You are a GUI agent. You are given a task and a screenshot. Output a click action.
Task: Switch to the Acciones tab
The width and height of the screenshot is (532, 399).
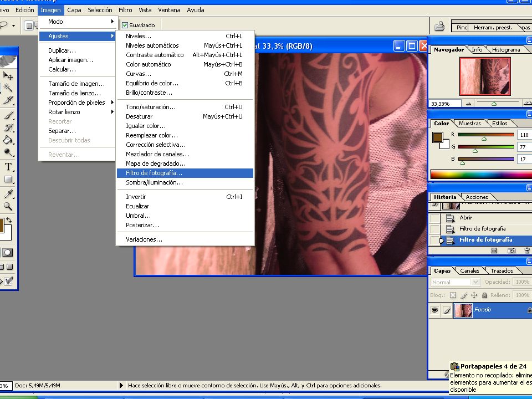(477, 197)
